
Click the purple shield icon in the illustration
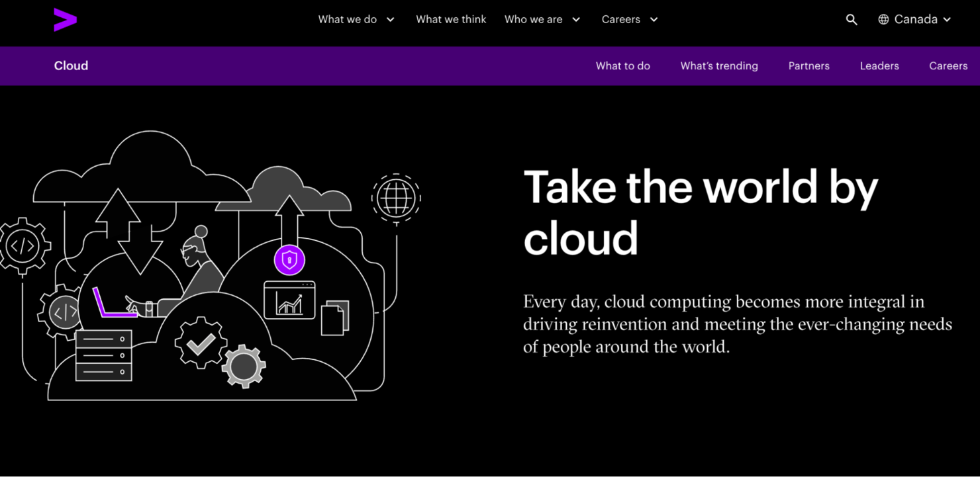289,260
